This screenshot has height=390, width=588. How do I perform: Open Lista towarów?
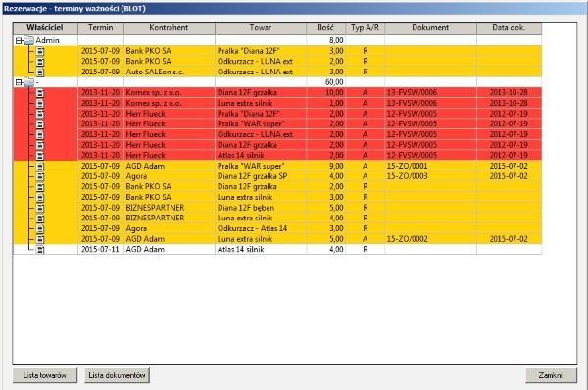[x=45, y=375]
